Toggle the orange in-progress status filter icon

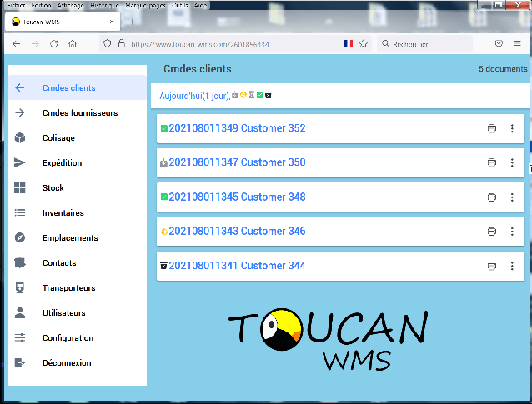coord(243,95)
